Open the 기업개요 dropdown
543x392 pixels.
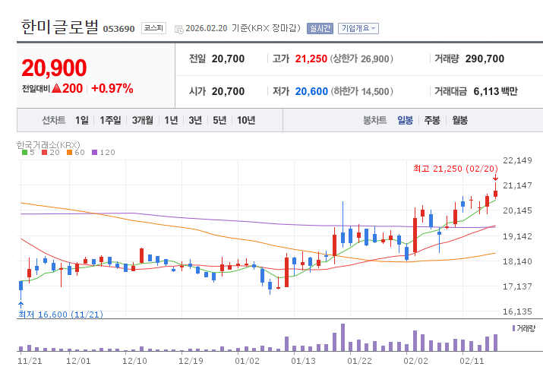[358, 28]
